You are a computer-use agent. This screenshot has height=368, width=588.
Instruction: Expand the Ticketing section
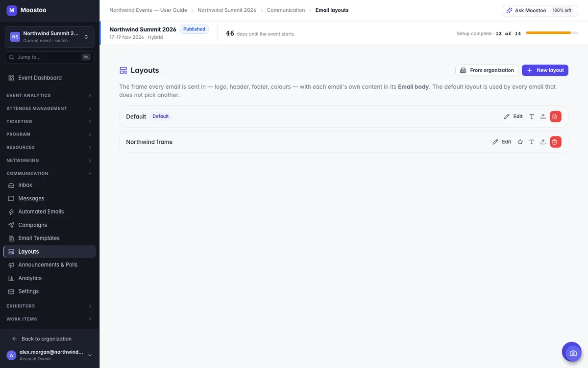click(49, 121)
